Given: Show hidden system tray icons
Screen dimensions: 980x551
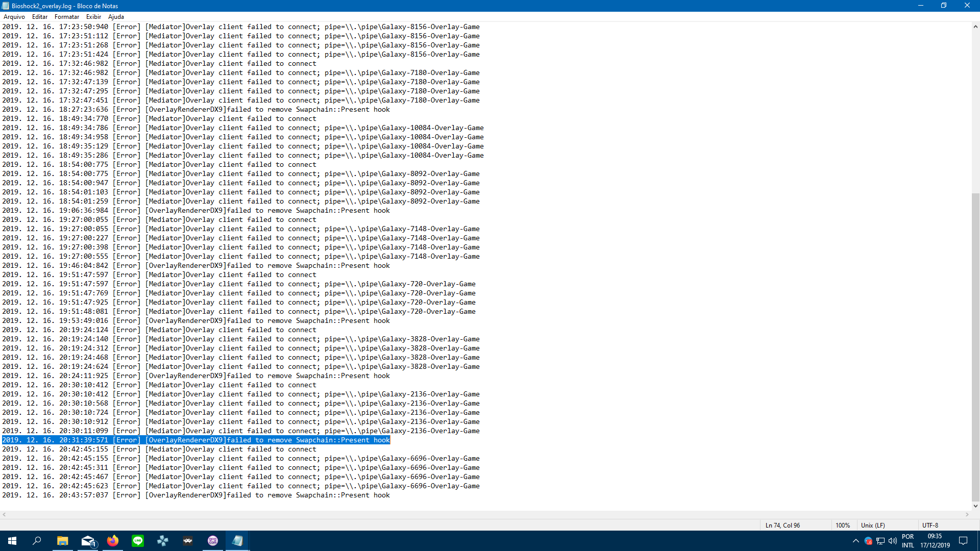Looking at the screenshot, I should [x=856, y=541].
